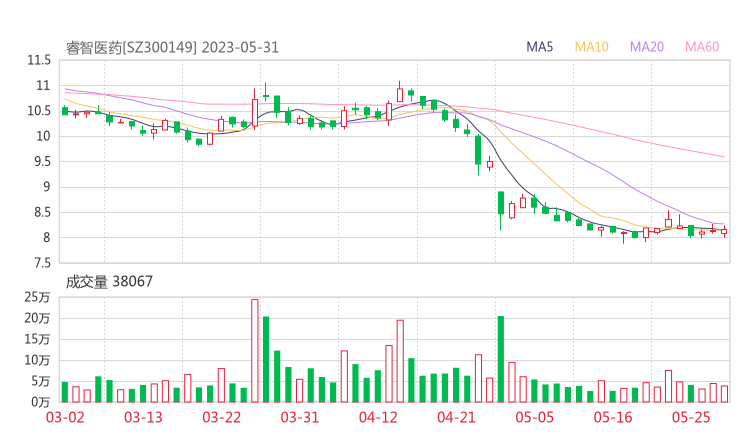Click the MA5 legend label

coord(539,47)
